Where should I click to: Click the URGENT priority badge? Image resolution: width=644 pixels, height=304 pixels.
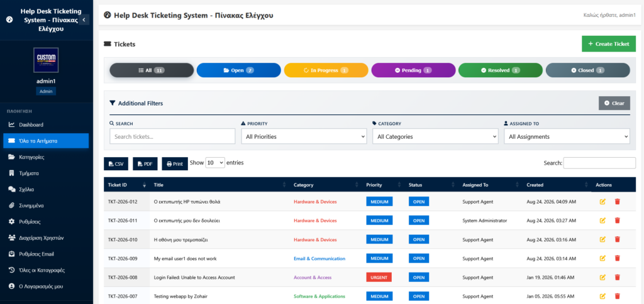(379, 278)
